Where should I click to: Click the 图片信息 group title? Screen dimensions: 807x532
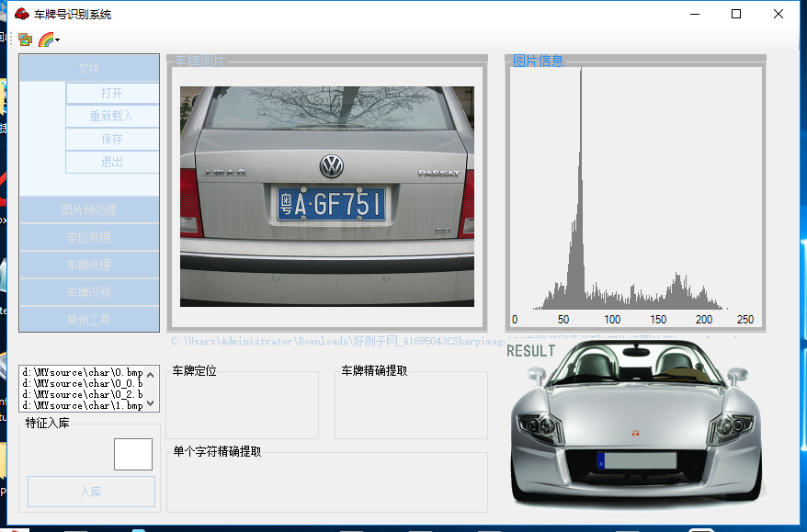pos(539,61)
